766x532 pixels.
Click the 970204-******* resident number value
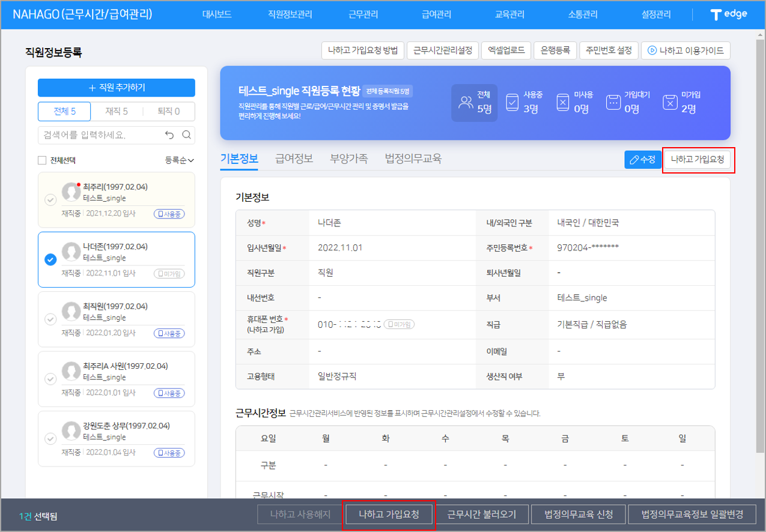[x=588, y=247]
